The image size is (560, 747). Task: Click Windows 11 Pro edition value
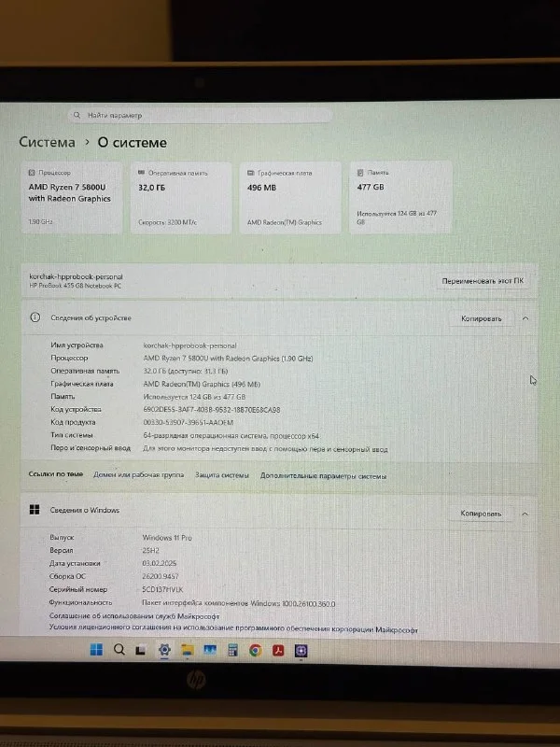[x=167, y=538]
